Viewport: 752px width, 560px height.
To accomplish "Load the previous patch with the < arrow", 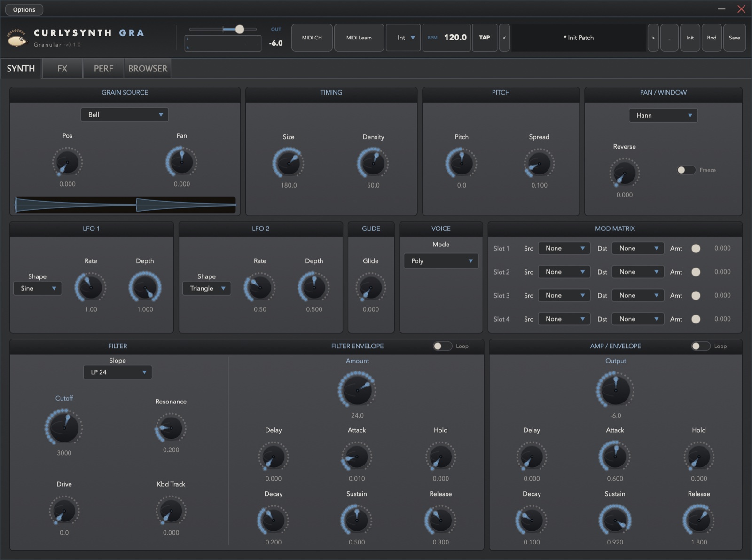I will [504, 38].
